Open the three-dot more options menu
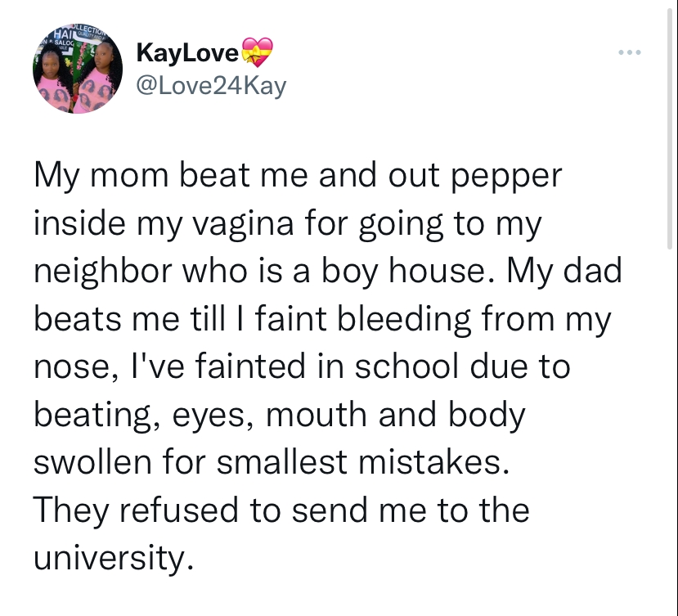 pyautogui.click(x=629, y=52)
